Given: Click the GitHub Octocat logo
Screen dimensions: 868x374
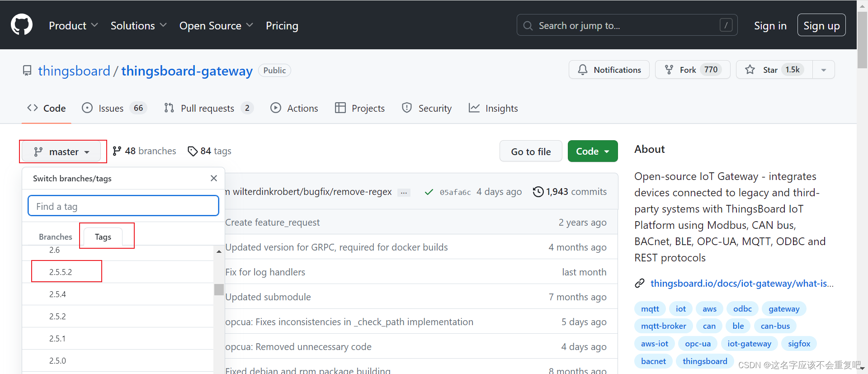Looking at the screenshot, I should coord(22,25).
